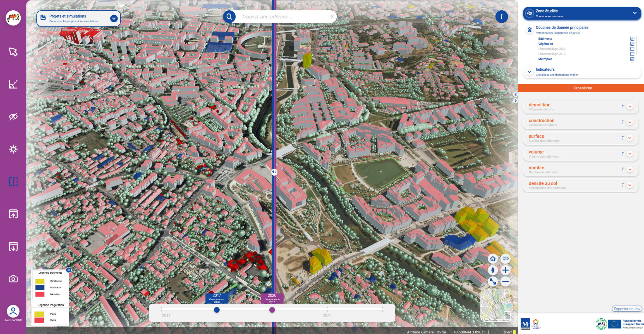This screenshot has height=334, width=644.
Task: Expand the Zone étudiée dropdown chevron
Action: pos(635,13)
